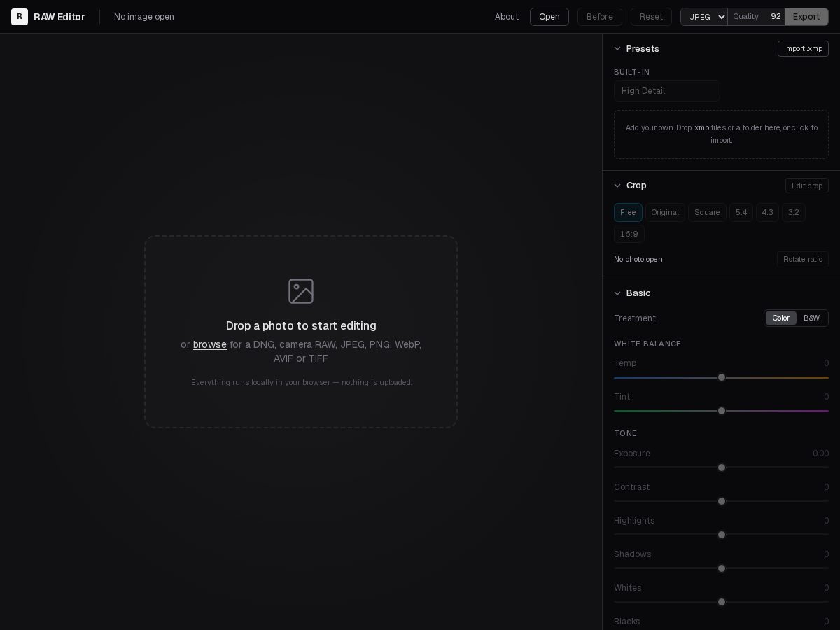Click Edit crop button

(x=807, y=185)
